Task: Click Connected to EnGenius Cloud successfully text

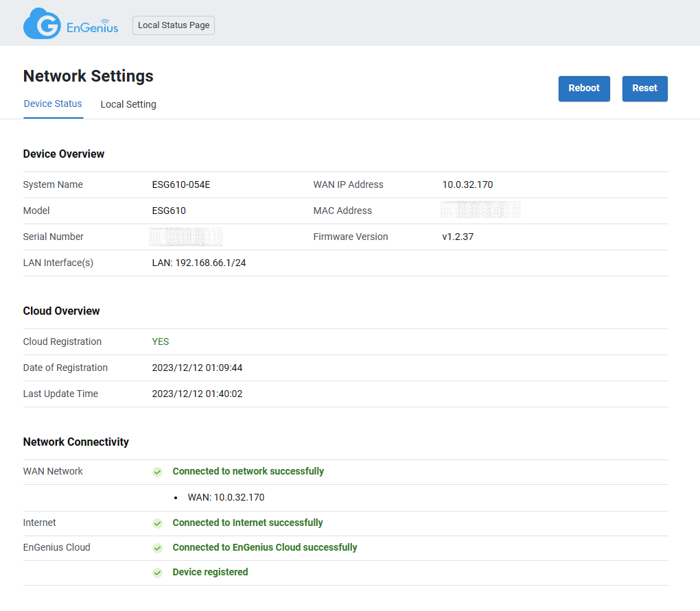Action: coord(265,547)
